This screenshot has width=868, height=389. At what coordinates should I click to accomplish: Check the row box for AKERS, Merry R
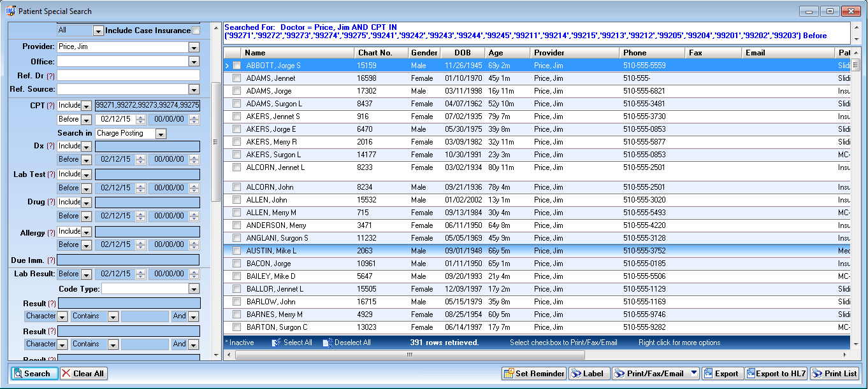(x=236, y=142)
